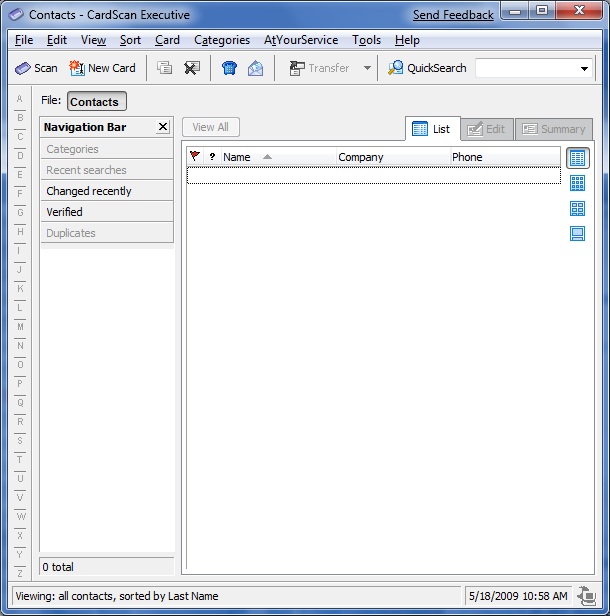Open the Edit menu
The image size is (610, 616).
click(x=57, y=40)
